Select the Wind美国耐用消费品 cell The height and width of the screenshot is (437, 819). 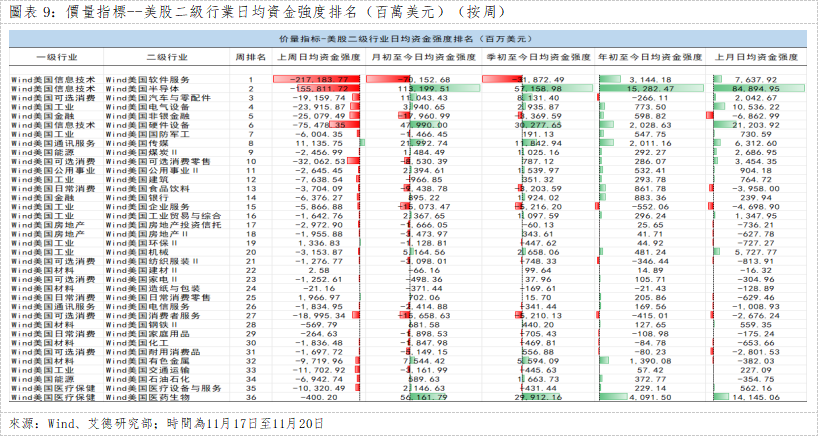coord(153,352)
